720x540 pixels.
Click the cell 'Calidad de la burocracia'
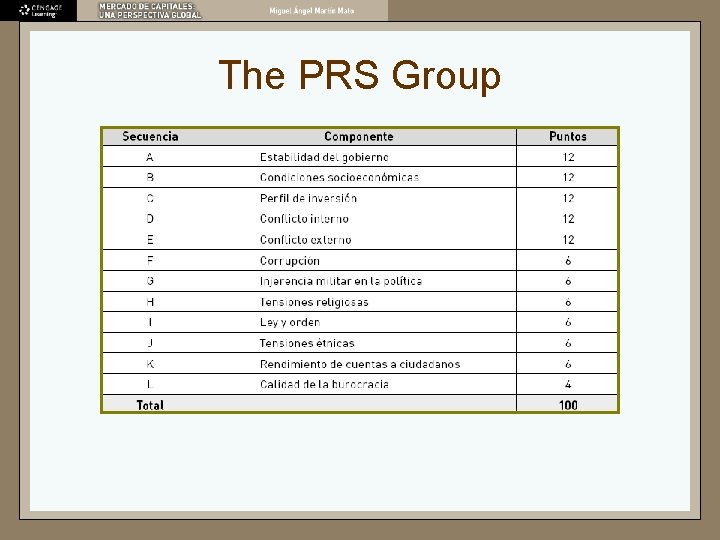tap(324, 384)
